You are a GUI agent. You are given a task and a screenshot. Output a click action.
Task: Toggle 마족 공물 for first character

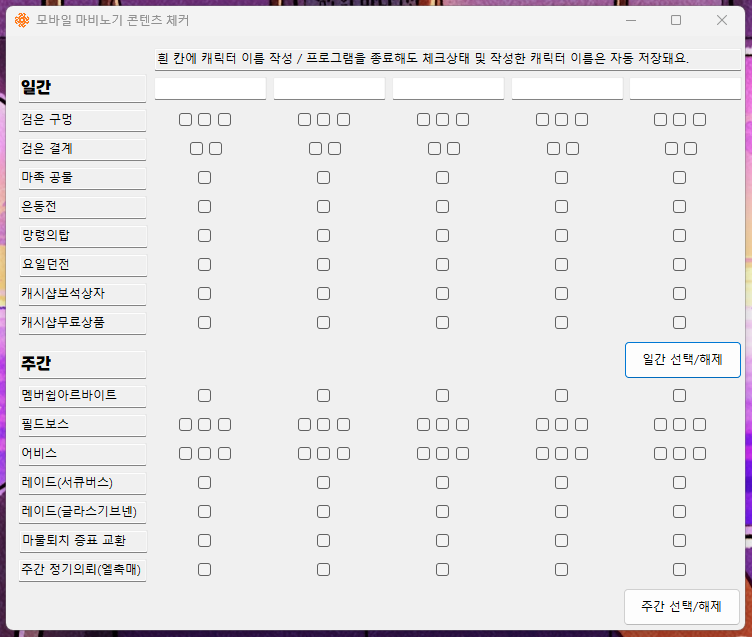(x=204, y=177)
